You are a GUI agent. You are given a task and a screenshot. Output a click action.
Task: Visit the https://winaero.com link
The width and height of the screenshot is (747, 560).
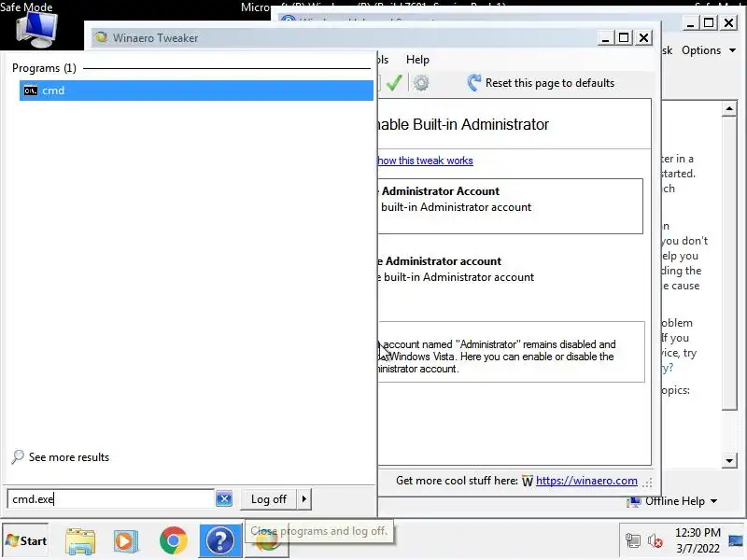click(x=586, y=481)
